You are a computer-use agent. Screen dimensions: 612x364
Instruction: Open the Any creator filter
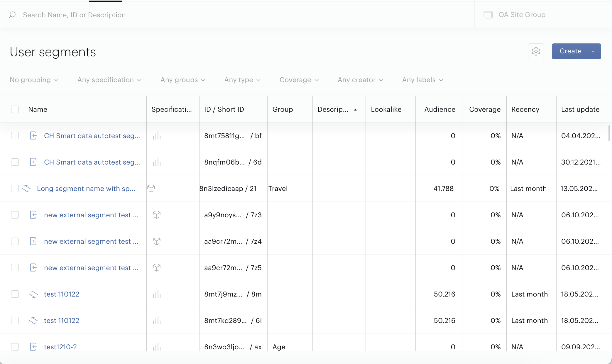click(x=360, y=80)
